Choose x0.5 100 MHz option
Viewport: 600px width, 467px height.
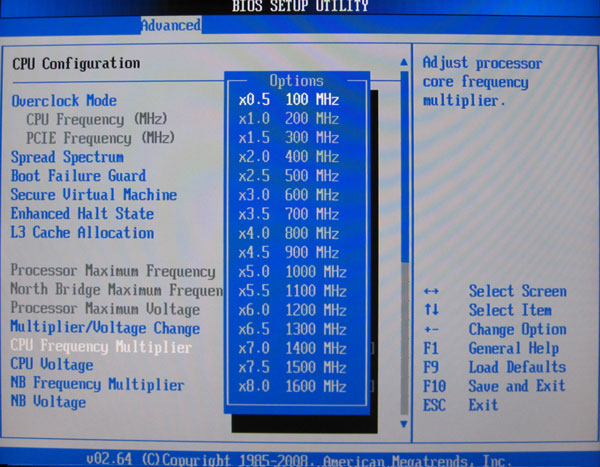pyautogui.click(x=289, y=100)
